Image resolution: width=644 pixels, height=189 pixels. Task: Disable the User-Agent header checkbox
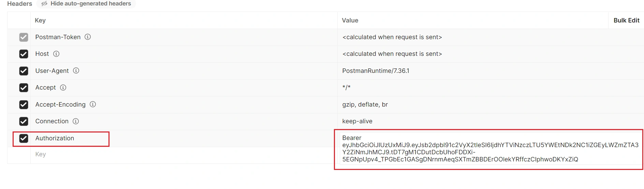[24, 71]
